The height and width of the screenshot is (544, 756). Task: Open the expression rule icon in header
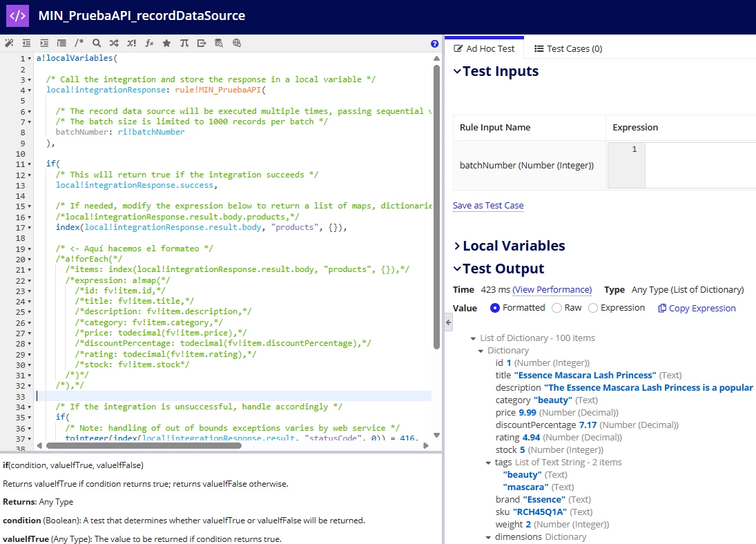click(x=17, y=16)
